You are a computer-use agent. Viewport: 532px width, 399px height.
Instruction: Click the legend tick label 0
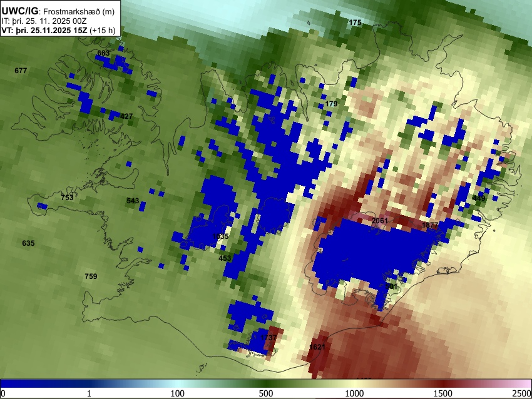point(3,393)
